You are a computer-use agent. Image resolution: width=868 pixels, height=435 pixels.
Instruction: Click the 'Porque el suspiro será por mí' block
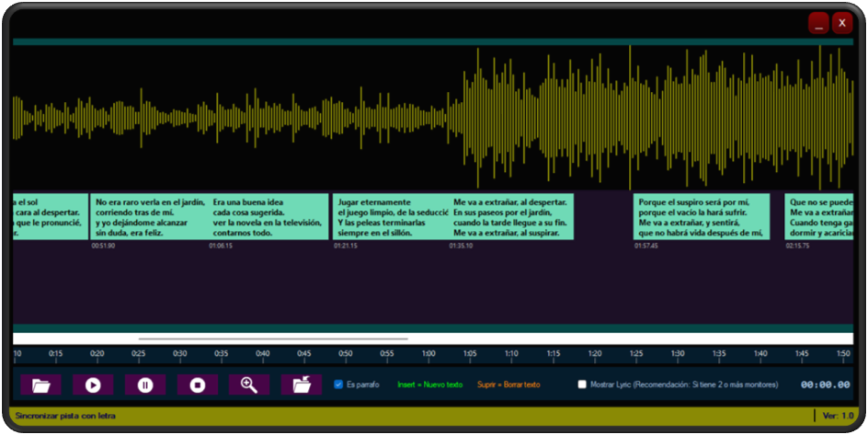[x=701, y=217]
